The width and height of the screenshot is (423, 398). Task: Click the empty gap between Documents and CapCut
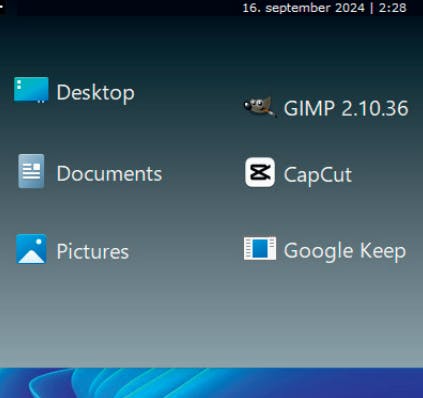tap(203, 173)
